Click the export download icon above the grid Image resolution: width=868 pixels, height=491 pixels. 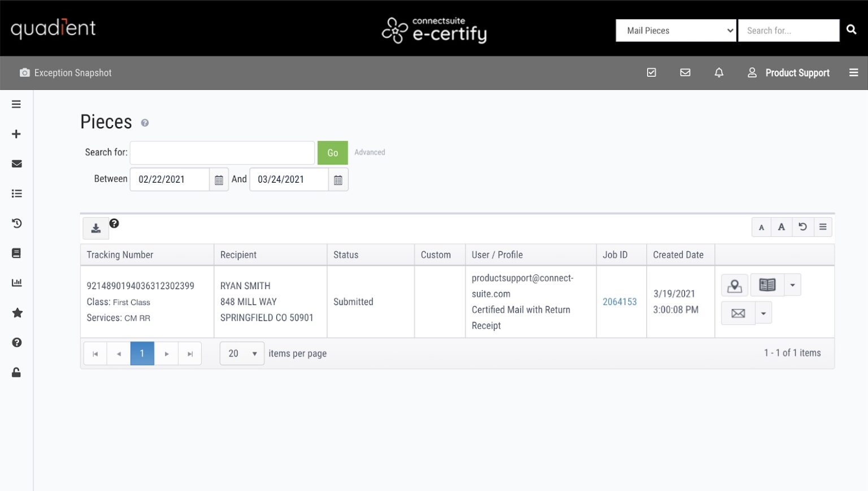(96, 228)
